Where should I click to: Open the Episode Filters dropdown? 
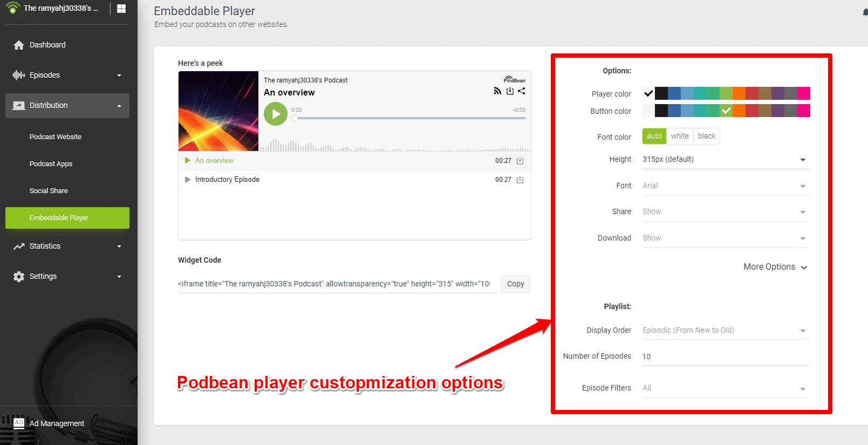(726, 388)
